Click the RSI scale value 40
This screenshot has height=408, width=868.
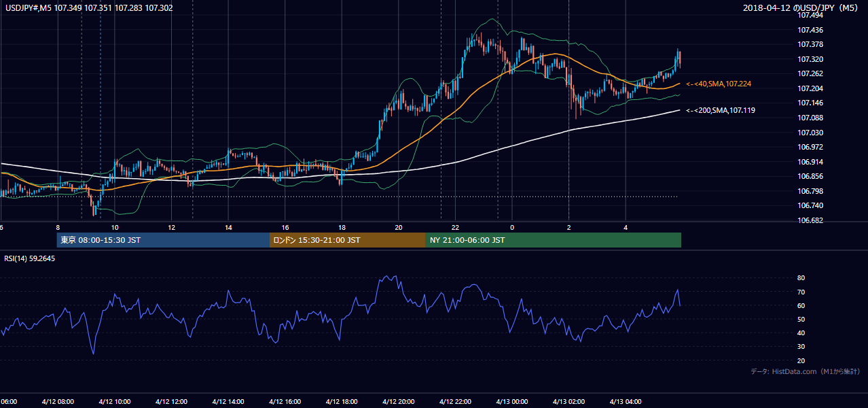click(801, 333)
